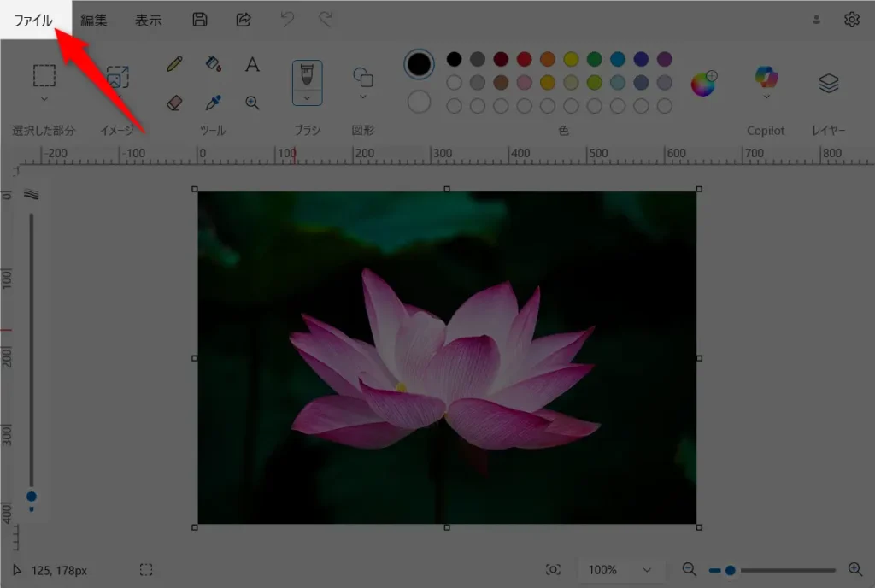Select the Pencil tool

click(x=174, y=63)
